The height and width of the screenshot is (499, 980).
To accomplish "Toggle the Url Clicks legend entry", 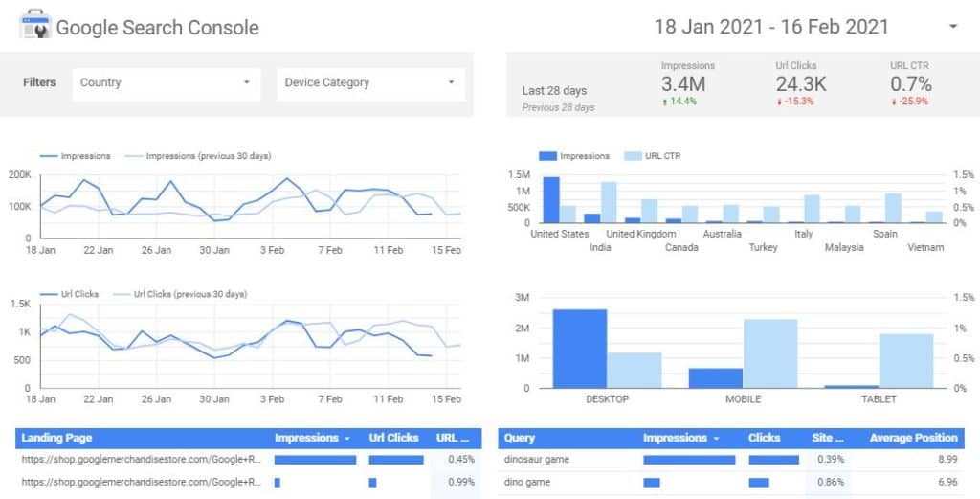I will 69,294.
